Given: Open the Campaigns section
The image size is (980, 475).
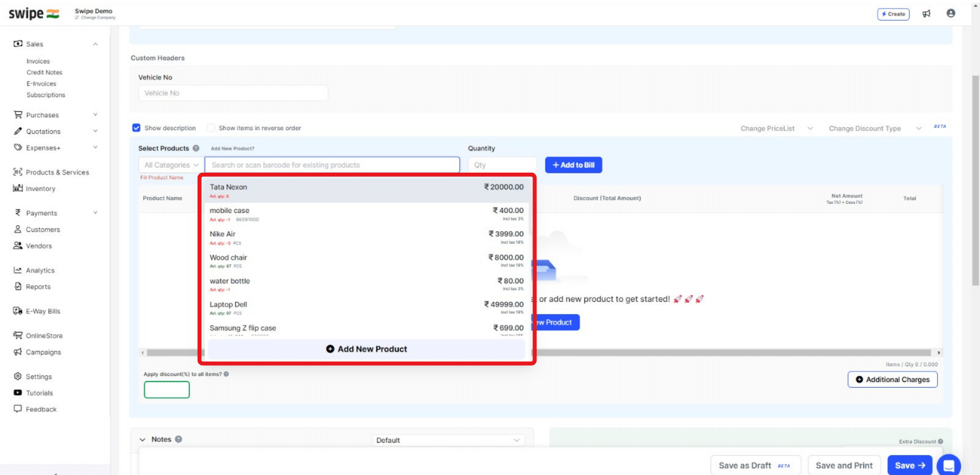Looking at the screenshot, I should pyautogui.click(x=43, y=352).
